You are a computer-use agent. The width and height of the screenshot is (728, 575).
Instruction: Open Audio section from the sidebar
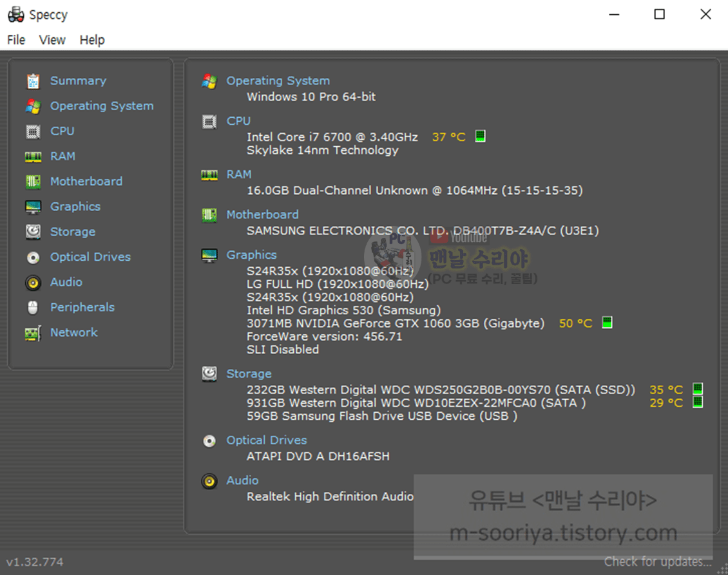click(x=66, y=281)
